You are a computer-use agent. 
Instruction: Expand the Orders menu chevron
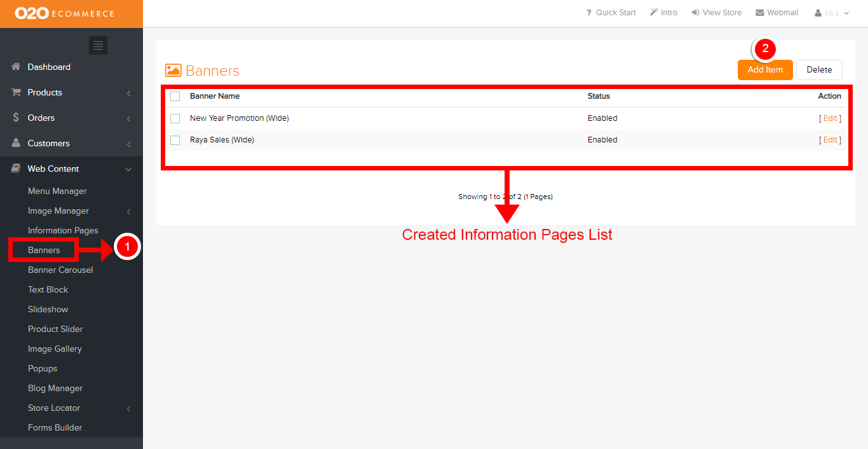[128, 118]
